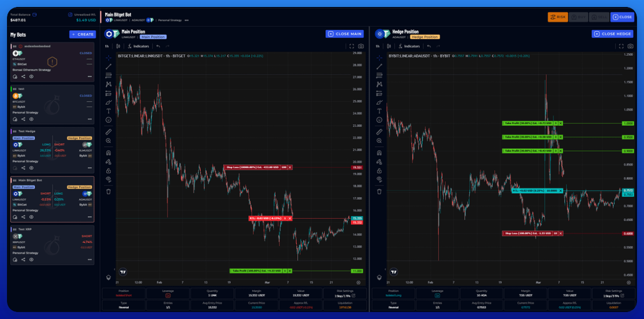Take a snapshot of the Hedge Position chart
Image resolution: width=644 pixels, height=319 pixels.
[x=632, y=46]
